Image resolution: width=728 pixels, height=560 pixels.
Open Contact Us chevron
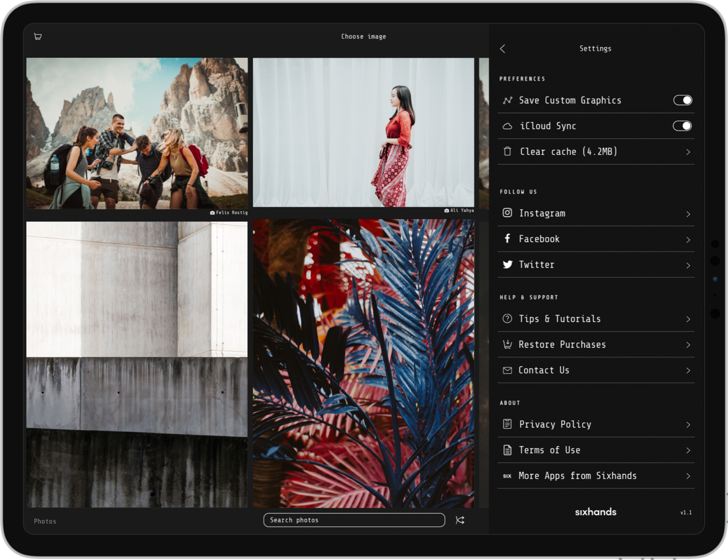tap(688, 371)
